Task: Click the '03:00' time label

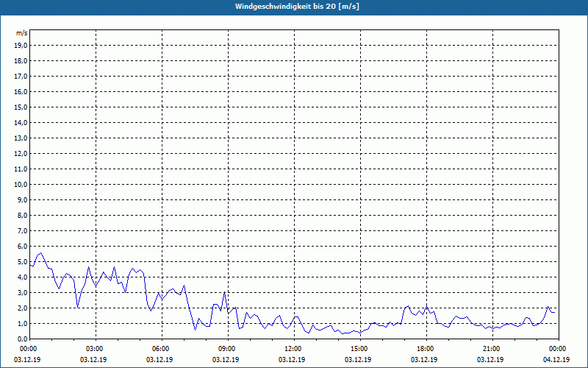Action: click(96, 349)
